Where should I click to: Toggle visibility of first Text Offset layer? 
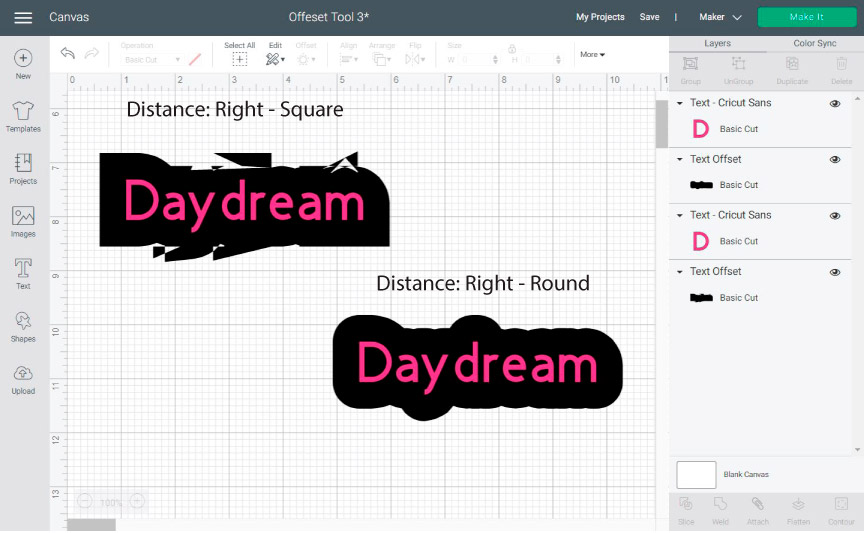click(835, 159)
